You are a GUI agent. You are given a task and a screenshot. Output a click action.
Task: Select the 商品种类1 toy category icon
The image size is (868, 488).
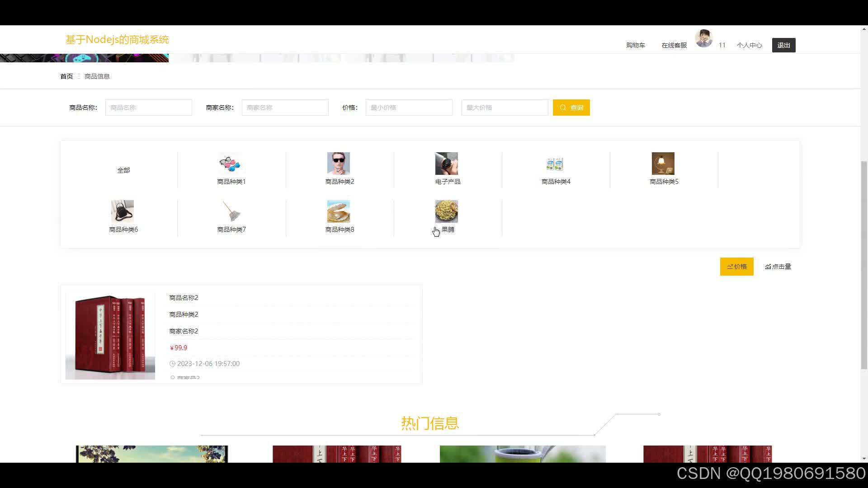click(231, 164)
